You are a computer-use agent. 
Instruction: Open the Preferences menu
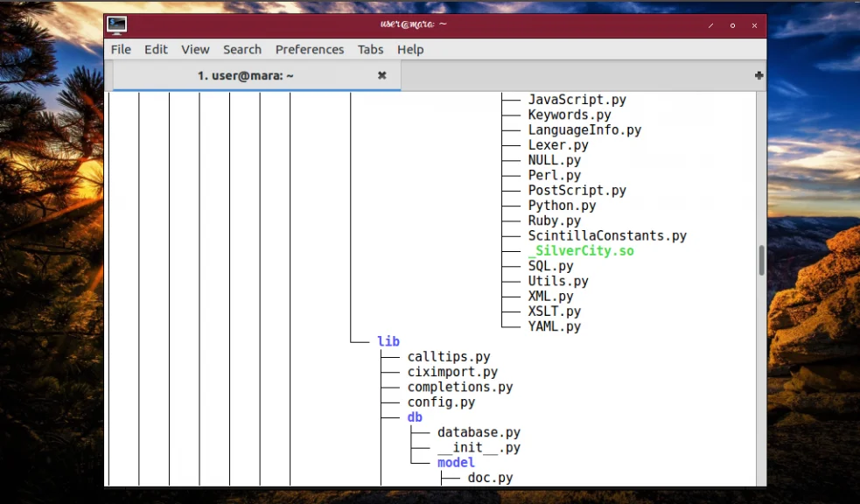[309, 50]
